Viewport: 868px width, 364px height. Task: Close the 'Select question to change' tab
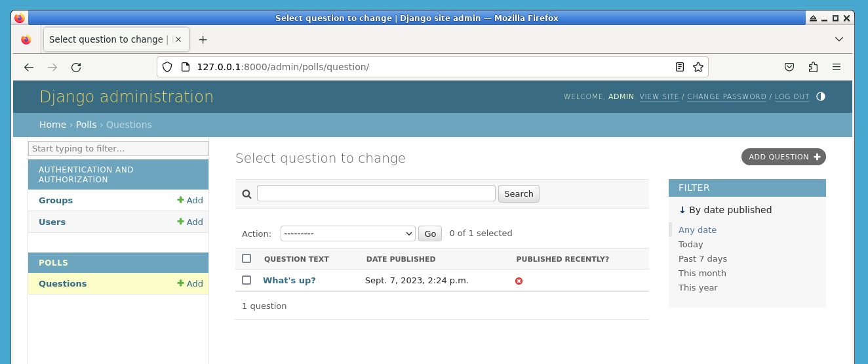click(178, 39)
